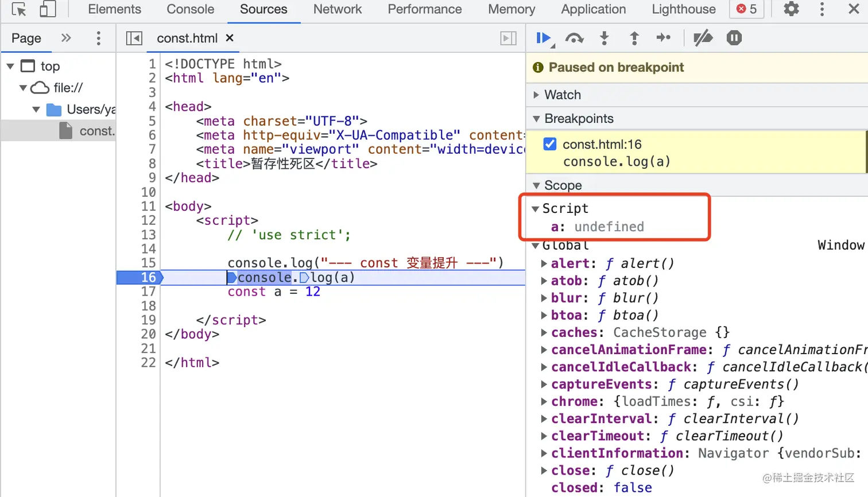The height and width of the screenshot is (497, 868).
Task: Click the Paused on breakpoint banner
Action: [697, 67]
